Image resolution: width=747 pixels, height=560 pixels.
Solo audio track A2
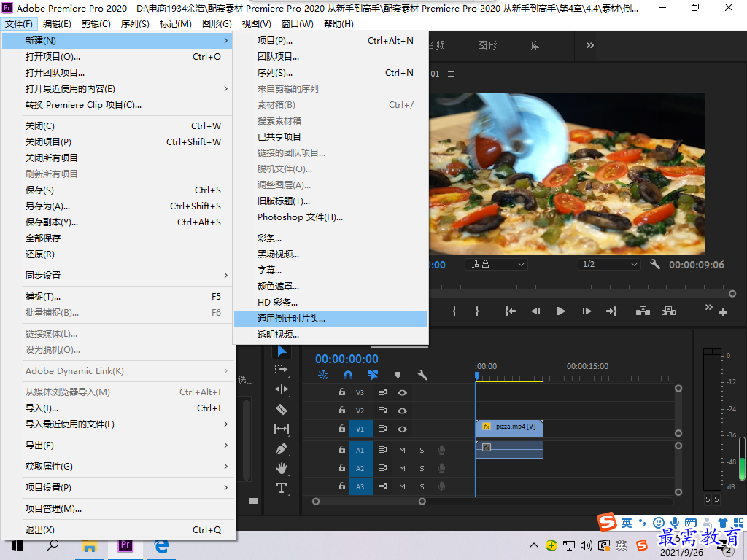[x=422, y=468]
